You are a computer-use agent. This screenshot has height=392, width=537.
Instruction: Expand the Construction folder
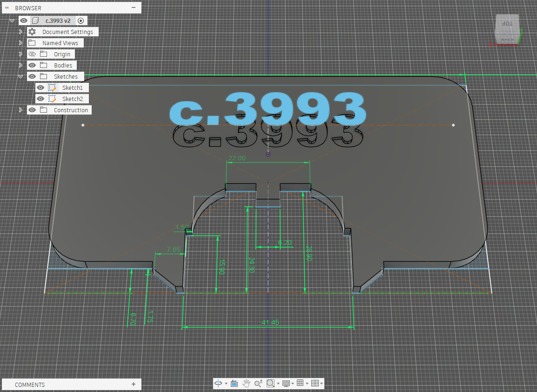(20, 110)
